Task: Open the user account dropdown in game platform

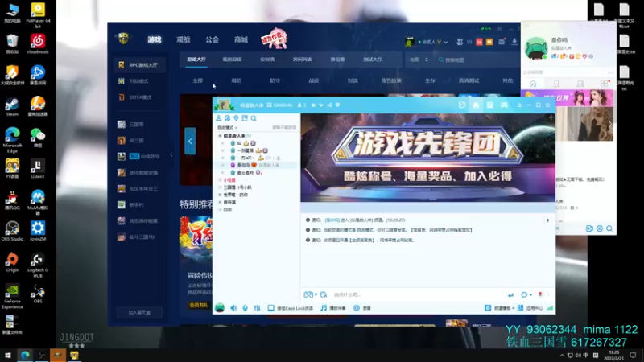Action: tap(446, 42)
